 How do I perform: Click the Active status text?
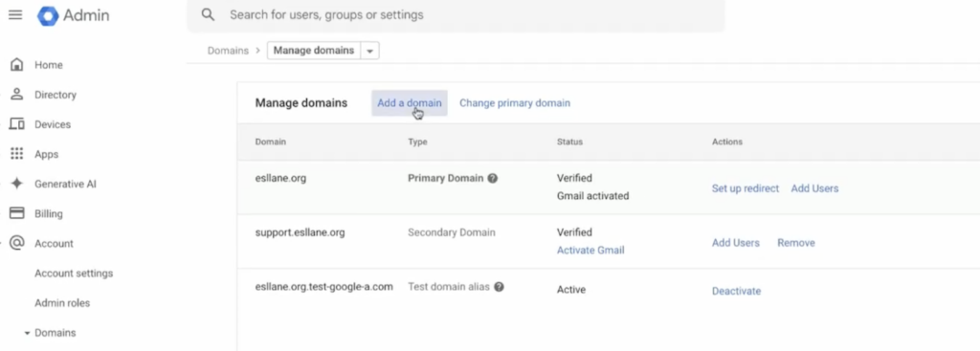point(571,290)
